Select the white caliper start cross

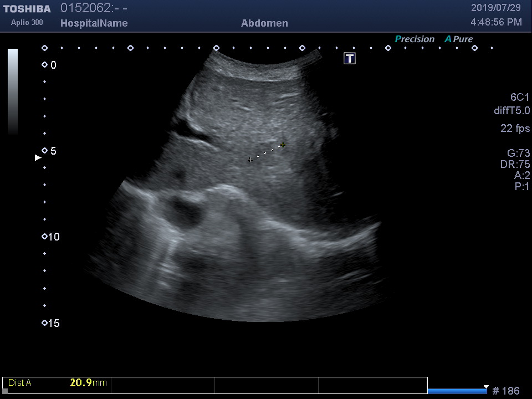point(250,160)
